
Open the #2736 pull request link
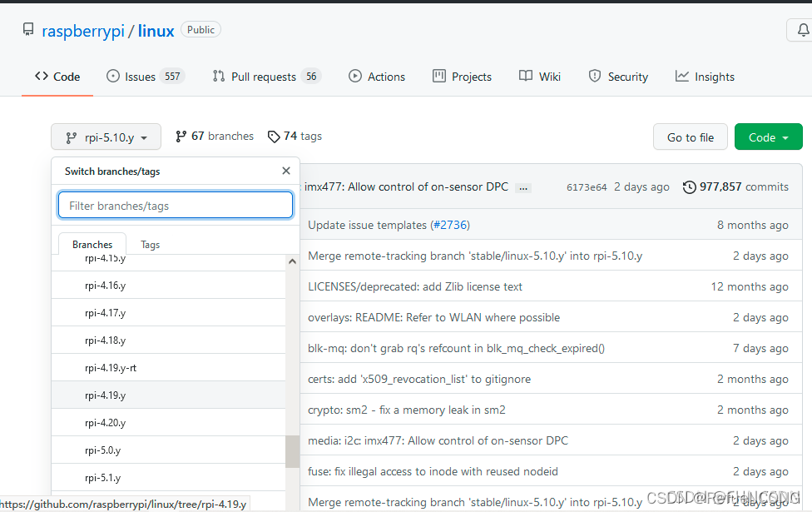pyautogui.click(x=450, y=225)
